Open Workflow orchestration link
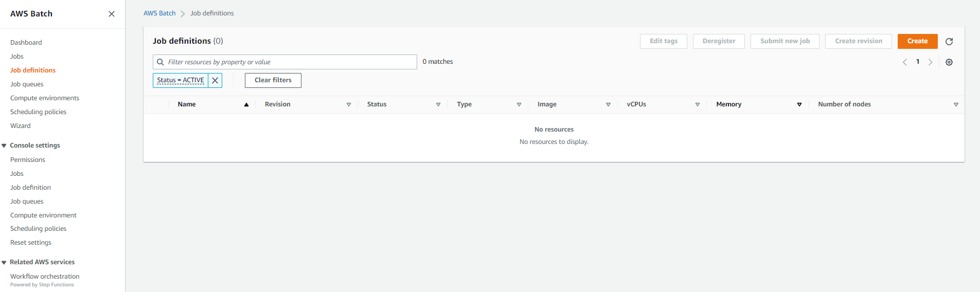The width and height of the screenshot is (980, 292). [45, 277]
